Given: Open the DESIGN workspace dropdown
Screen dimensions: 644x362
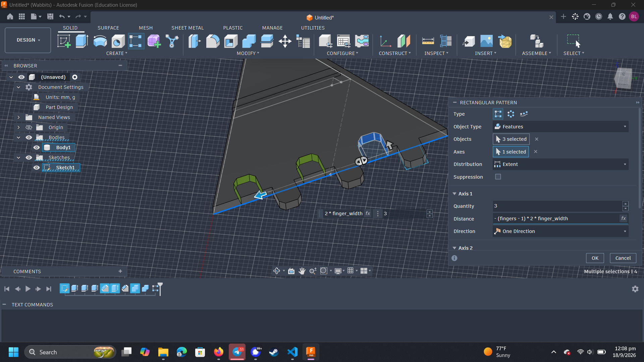Looking at the screenshot, I should (x=28, y=40).
